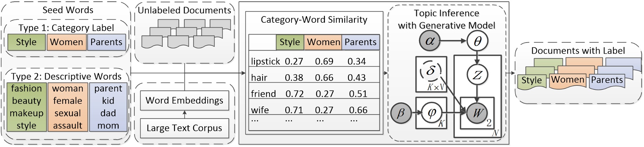Select the green fashion descriptive words box
Screen dimensions: 644x147
pyautogui.click(x=26, y=107)
